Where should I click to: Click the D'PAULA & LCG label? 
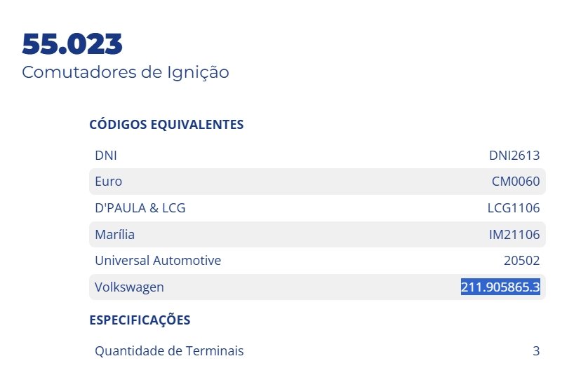tap(140, 208)
